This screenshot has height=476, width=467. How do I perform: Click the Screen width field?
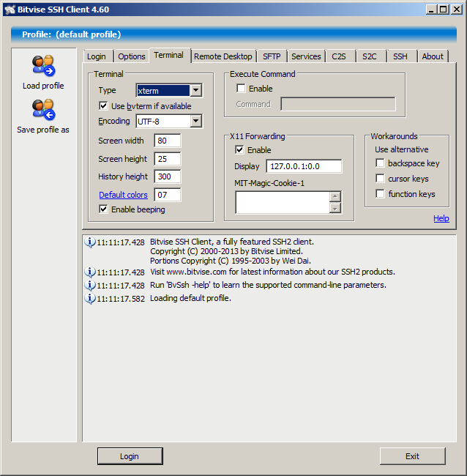coord(167,141)
